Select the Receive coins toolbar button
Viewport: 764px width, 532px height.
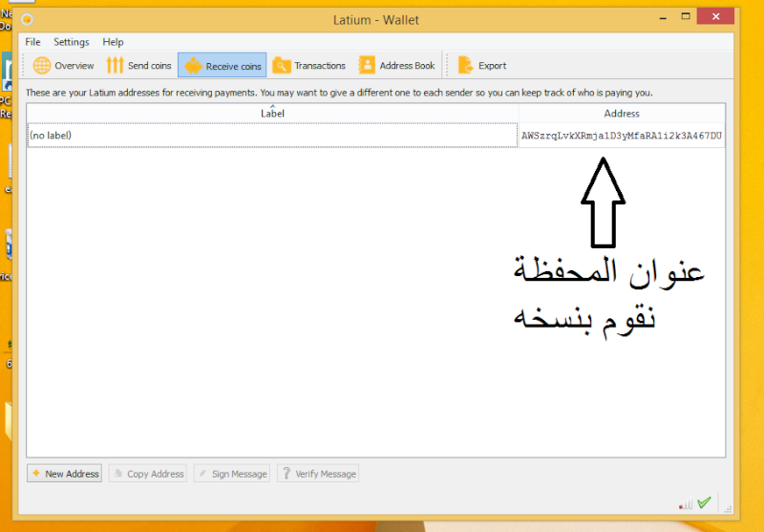coord(223,66)
